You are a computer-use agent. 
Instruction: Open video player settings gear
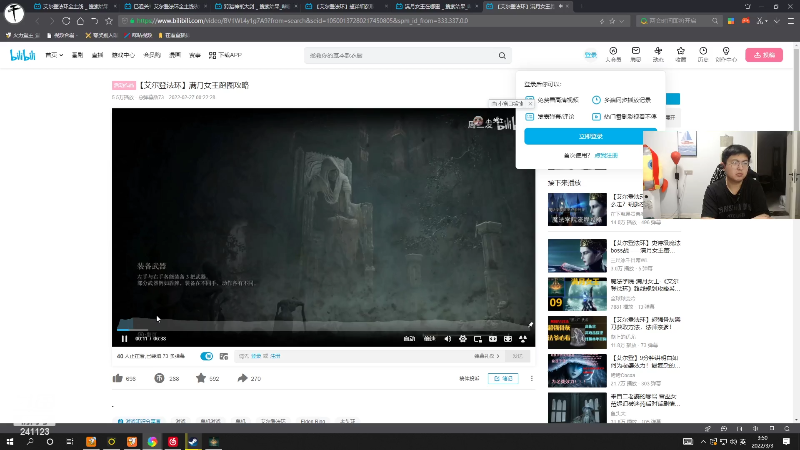coord(463,339)
